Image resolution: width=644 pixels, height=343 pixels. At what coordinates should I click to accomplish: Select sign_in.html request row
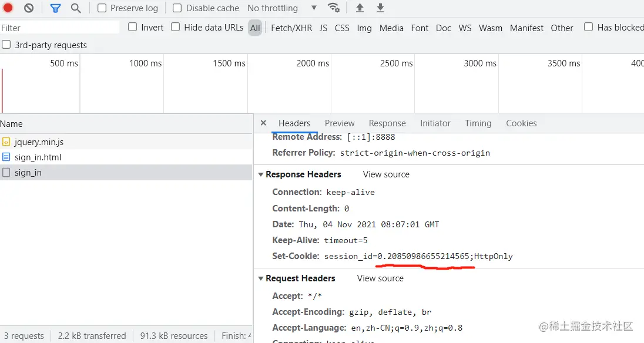coord(126,157)
